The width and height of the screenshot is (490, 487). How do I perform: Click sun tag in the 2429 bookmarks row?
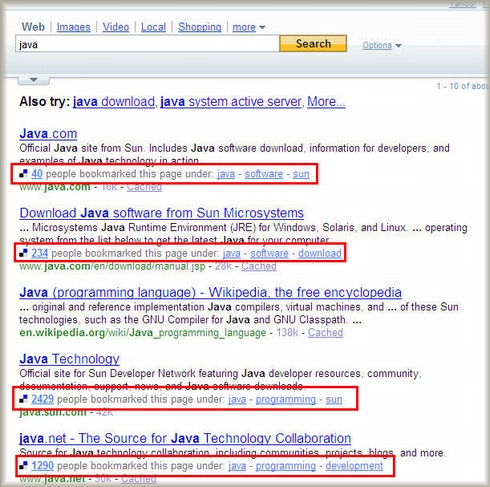click(334, 399)
